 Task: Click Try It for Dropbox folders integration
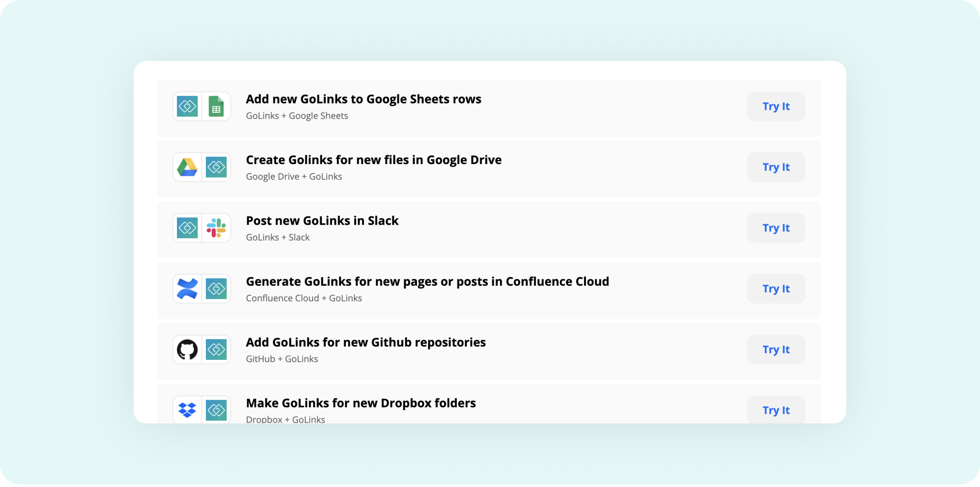pos(776,410)
